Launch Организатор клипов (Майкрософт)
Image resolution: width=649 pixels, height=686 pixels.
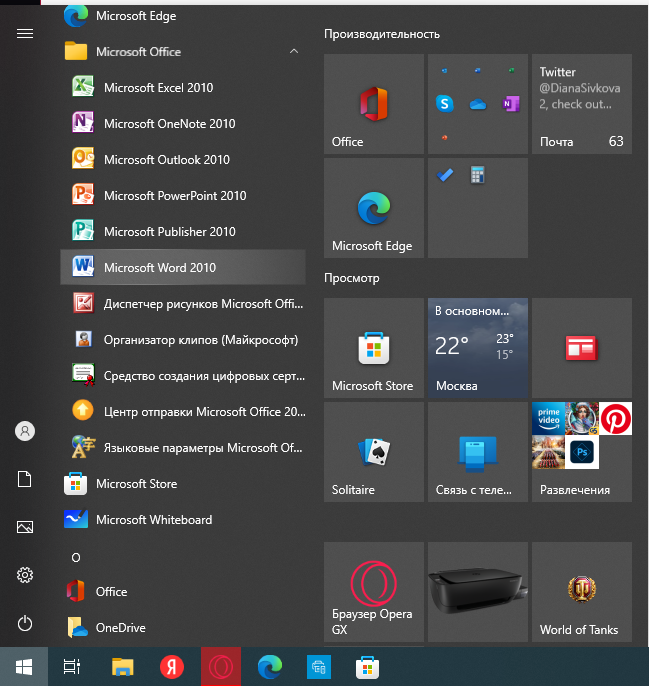(x=183, y=339)
